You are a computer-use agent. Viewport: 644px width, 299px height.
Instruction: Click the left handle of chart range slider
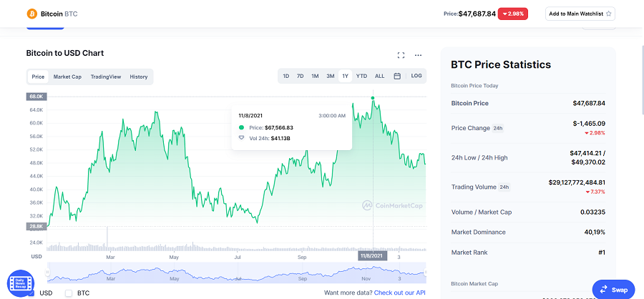(48, 273)
